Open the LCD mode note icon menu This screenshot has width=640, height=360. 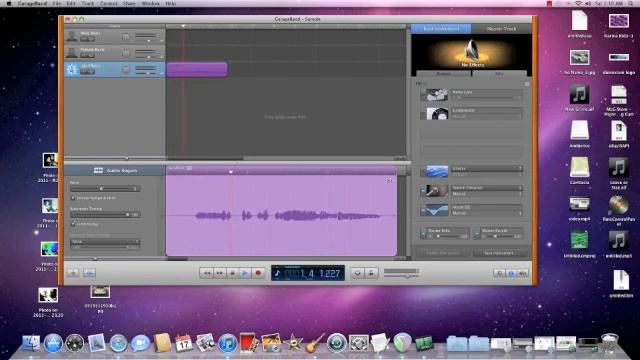[278, 273]
